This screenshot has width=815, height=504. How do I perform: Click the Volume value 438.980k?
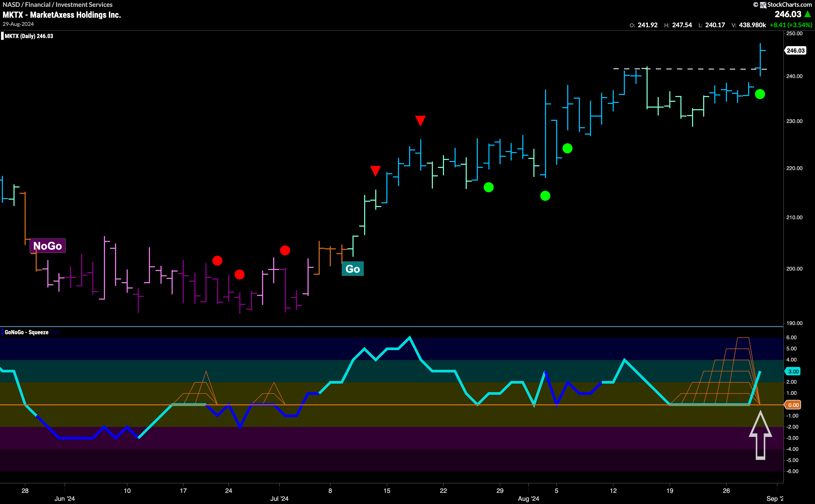752,25
